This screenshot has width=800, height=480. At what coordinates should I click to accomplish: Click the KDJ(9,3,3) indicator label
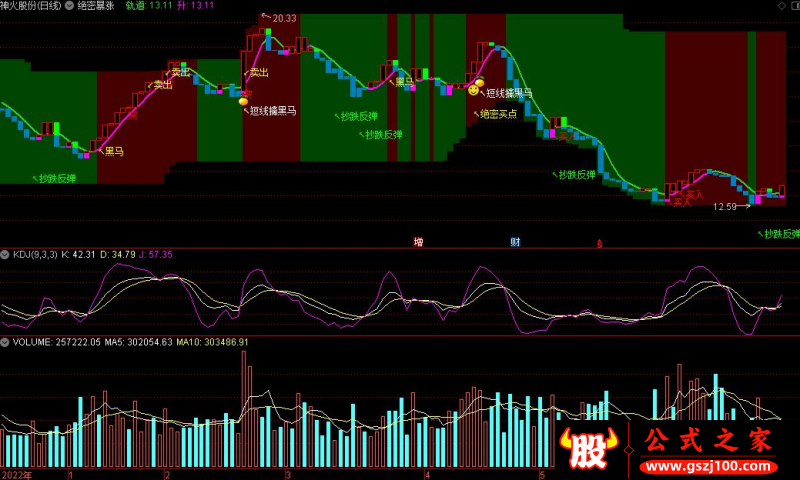click(35, 254)
